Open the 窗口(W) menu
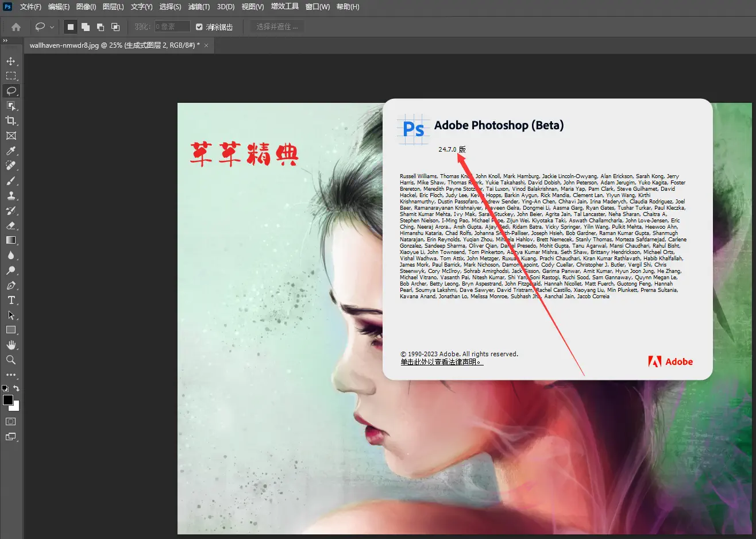This screenshot has height=539, width=756. [318, 7]
